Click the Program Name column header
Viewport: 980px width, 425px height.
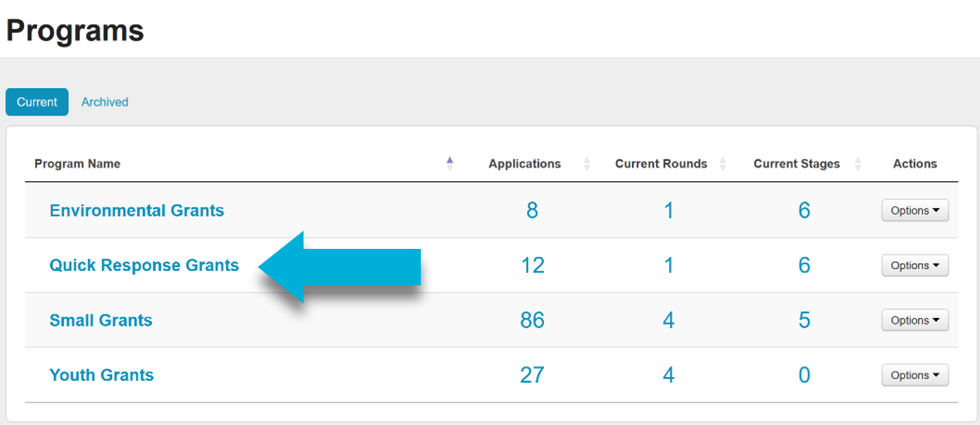pyautogui.click(x=78, y=164)
